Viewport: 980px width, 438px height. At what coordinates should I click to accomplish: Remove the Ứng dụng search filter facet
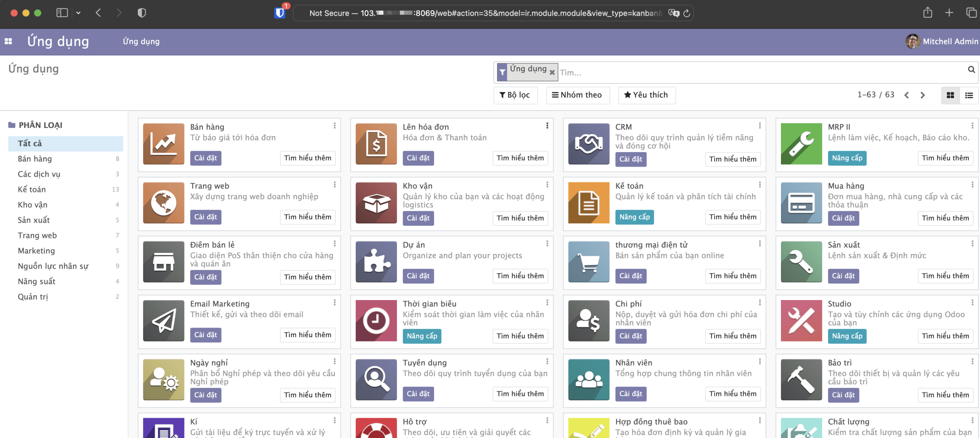[x=552, y=72]
